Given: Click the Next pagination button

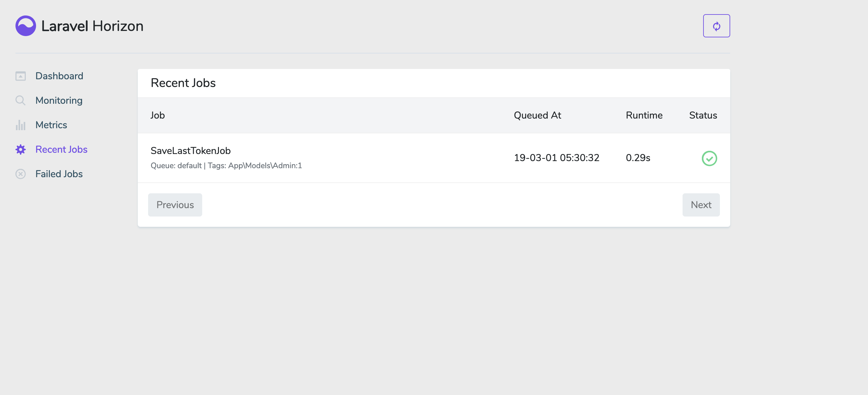Looking at the screenshot, I should [x=701, y=205].
